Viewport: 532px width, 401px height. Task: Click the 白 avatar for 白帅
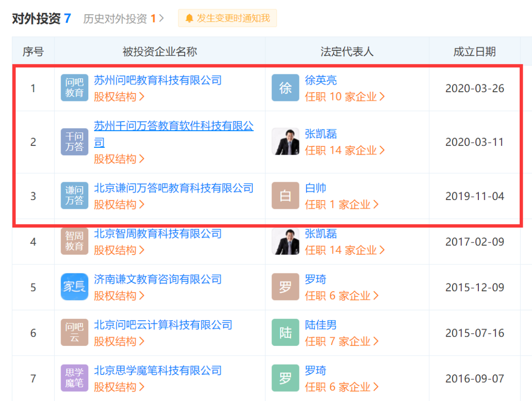point(285,196)
